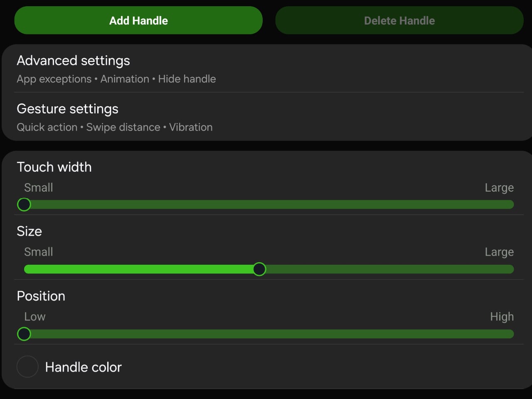Viewport: 532px width, 399px height.
Task: Click the Low label under Position
Action: point(35,317)
